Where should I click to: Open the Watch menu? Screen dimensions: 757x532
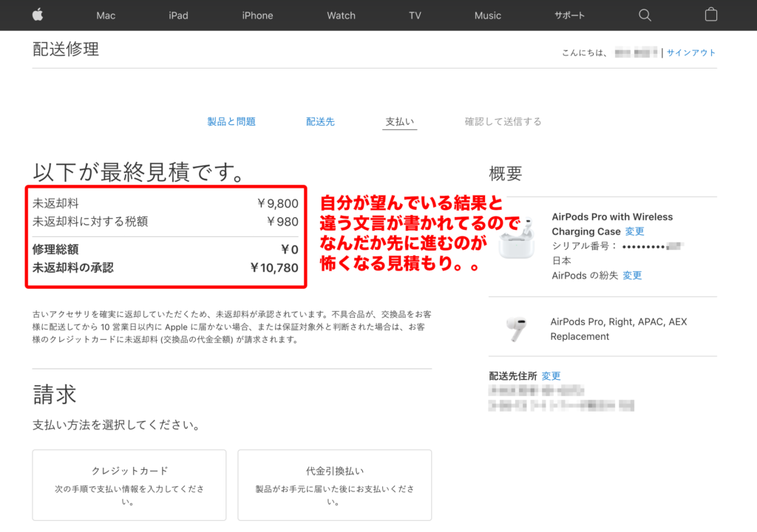341,16
